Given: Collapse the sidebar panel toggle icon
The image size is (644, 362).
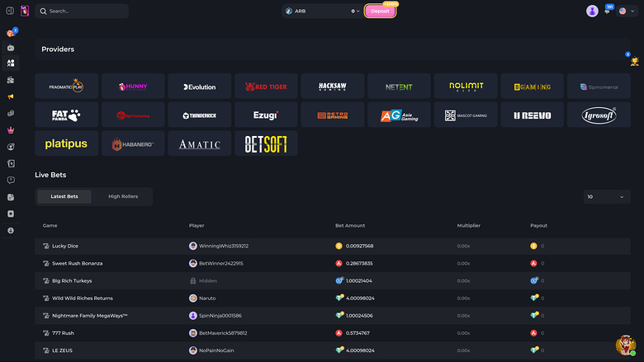Looking at the screenshot, I should coord(10,11).
